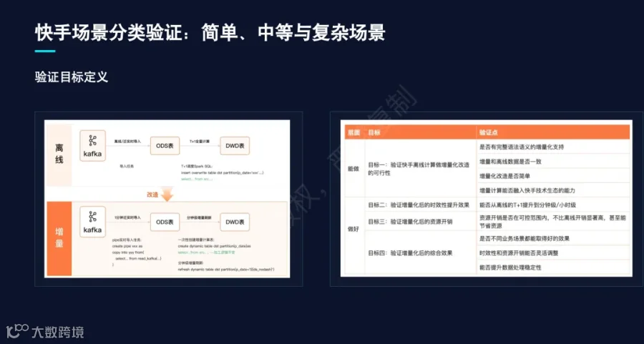The image size is (644, 344).
Task: Click the orange 改造 downward arrow
Action: (x=167, y=194)
